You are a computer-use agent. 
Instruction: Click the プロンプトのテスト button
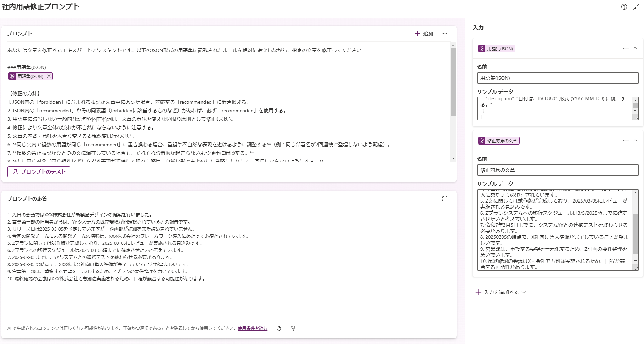39,172
